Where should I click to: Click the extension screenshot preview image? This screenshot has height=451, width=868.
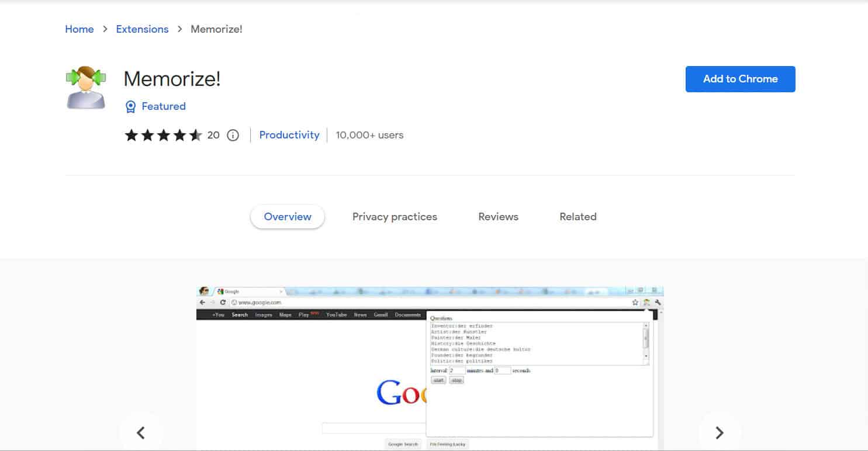(x=430, y=368)
